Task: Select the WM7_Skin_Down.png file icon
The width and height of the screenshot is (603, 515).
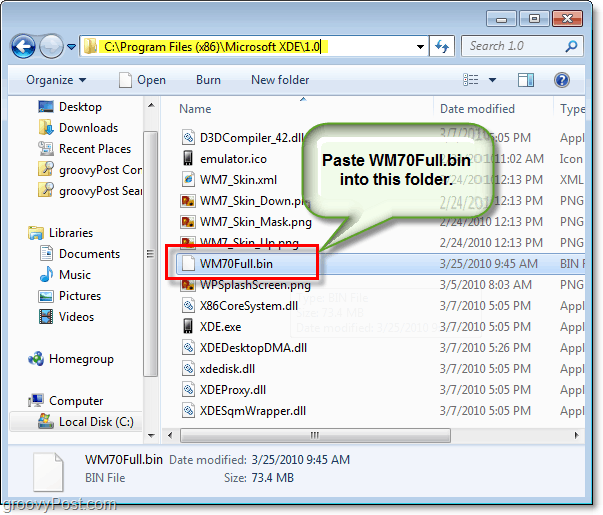Action: click(188, 200)
